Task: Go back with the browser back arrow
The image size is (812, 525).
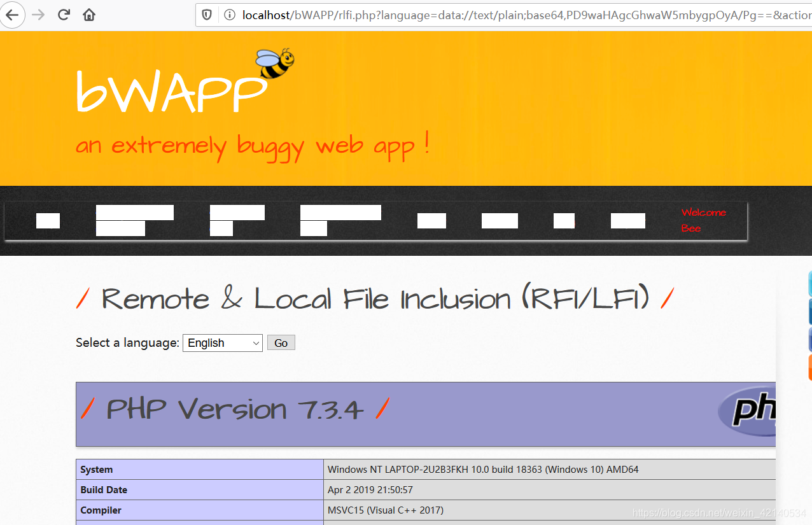Action: [x=12, y=15]
